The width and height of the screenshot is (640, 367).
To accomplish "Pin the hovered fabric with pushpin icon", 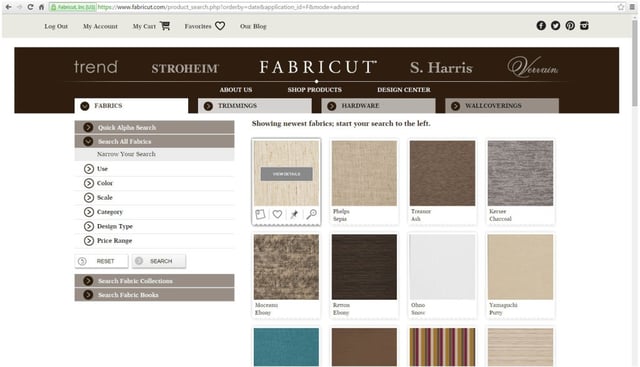I will 294,214.
